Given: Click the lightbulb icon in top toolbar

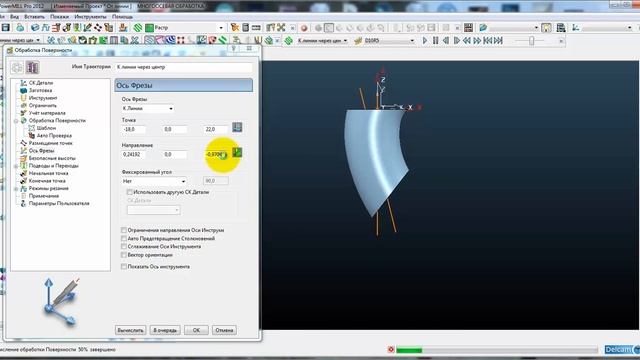Looking at the screenshot, I should 546,28.
